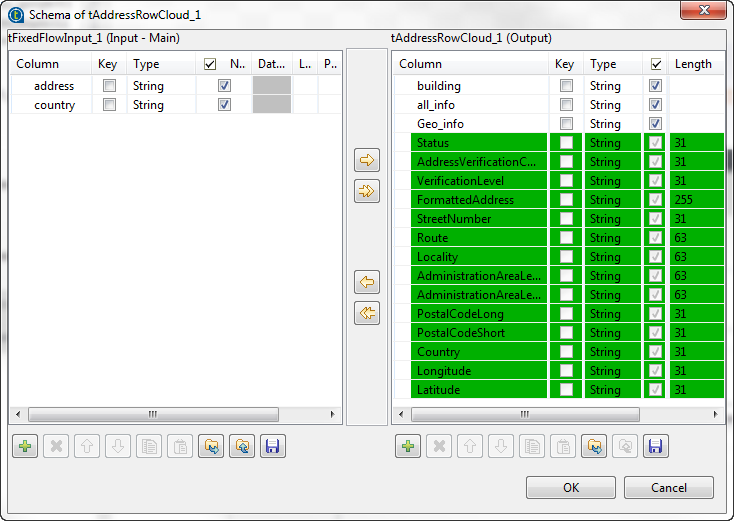Click the copy selected column to output arrow
Viewport: 734px width, 521px height.
(x=367, y=160)
